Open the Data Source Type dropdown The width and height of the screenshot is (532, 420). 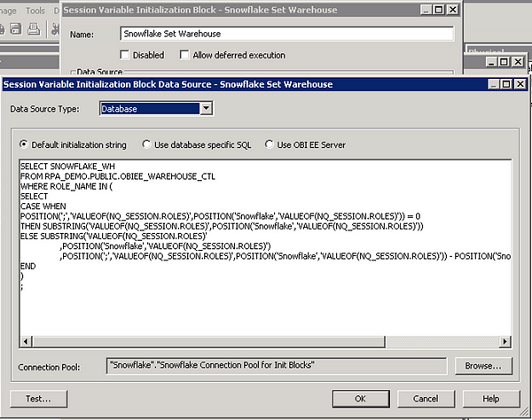(207, 108)
